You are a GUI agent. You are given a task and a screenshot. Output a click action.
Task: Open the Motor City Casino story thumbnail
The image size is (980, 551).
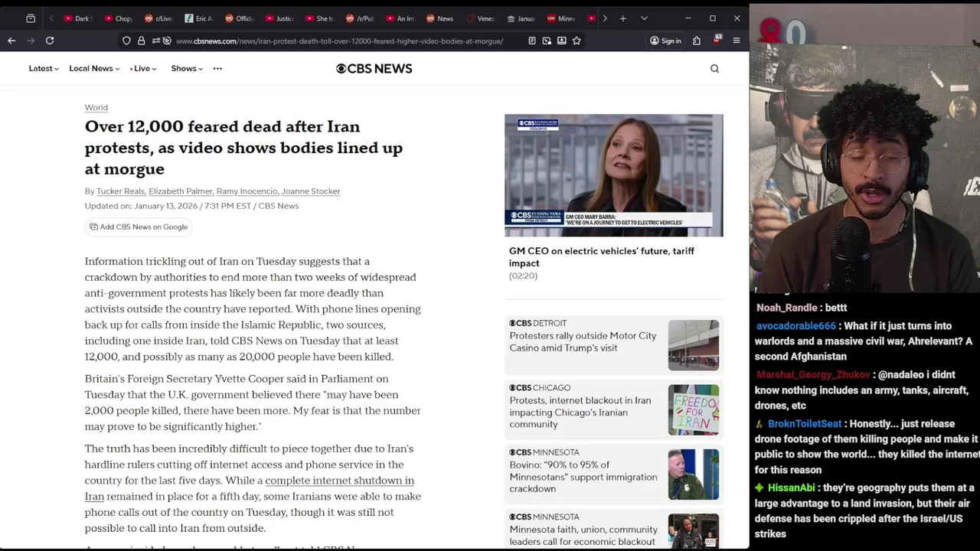pyautogui.click(x=694, y=345)
